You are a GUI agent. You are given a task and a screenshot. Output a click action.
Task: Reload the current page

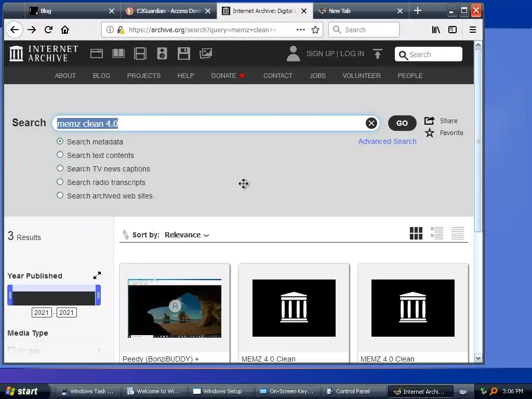pyautogui.click(x=48, y=30)
